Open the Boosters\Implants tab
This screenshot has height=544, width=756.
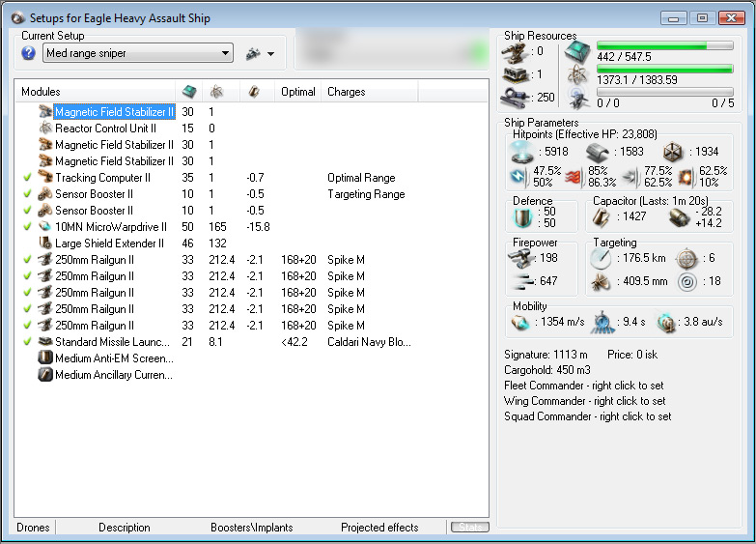(251, 528)
